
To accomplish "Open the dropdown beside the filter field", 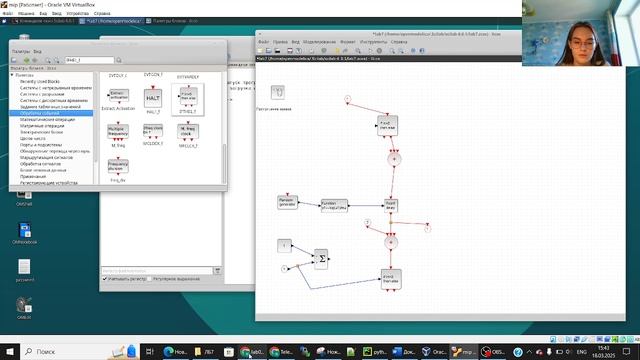I will pos(217,271).
